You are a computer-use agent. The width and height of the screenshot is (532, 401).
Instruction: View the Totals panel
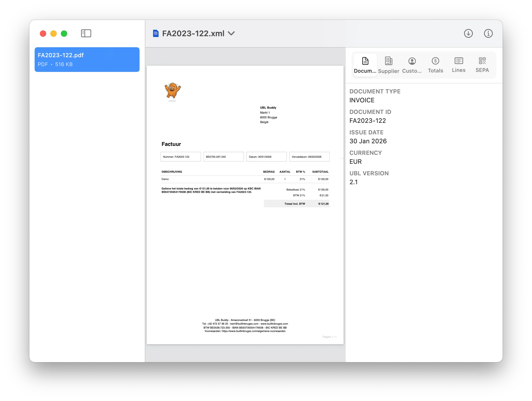pyautogui.click(x=435, y=65)
